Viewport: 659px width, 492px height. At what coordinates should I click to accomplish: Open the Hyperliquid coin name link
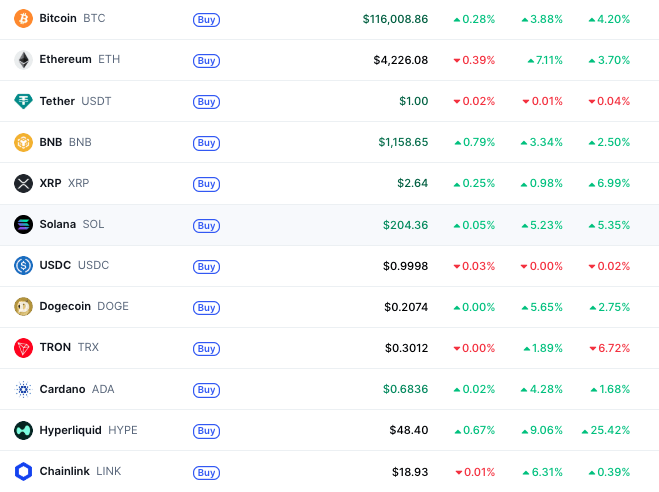(71, 430)
